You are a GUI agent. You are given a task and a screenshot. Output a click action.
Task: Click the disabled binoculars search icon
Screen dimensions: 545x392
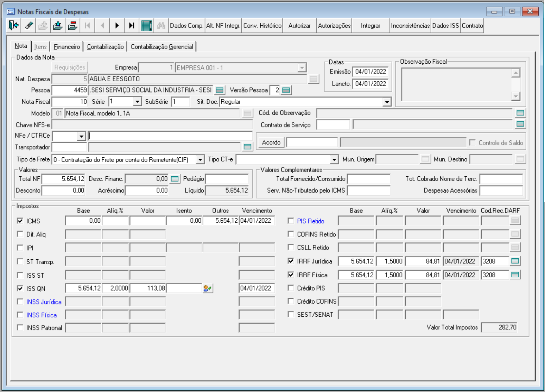161,26
